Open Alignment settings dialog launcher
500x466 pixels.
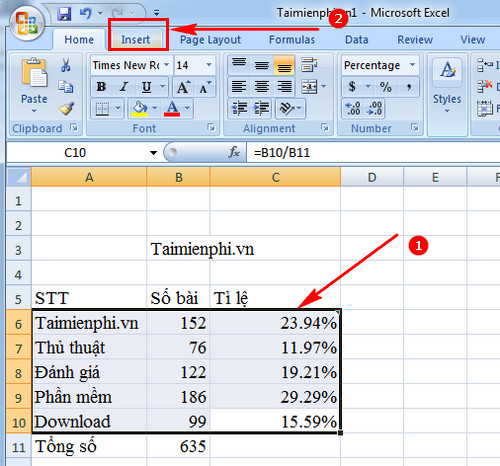coord(324,127)
